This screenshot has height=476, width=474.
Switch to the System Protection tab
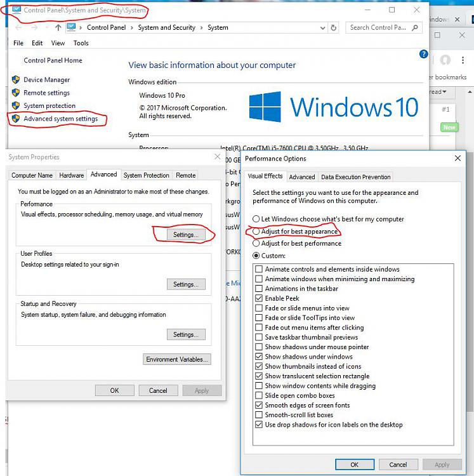(147, 175)
